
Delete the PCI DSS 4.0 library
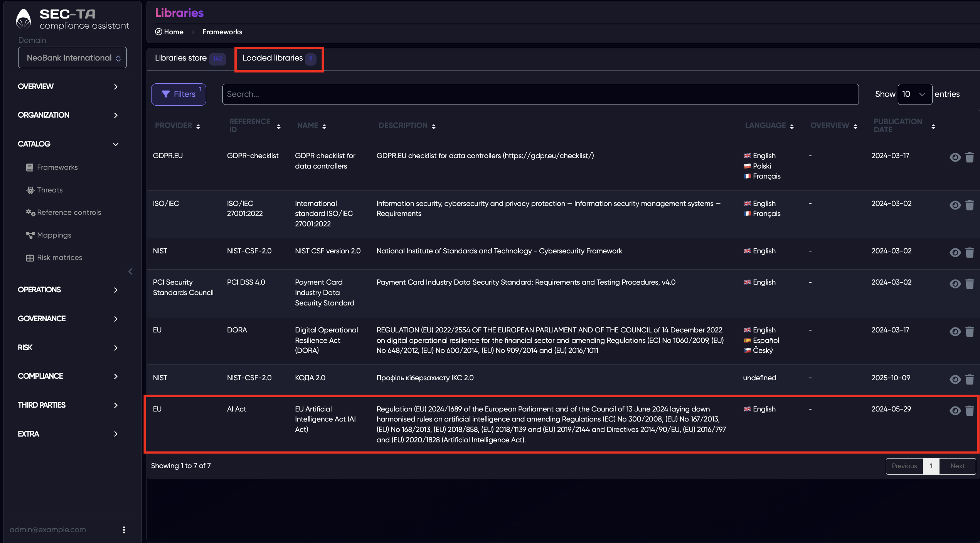tap(970, 283)
